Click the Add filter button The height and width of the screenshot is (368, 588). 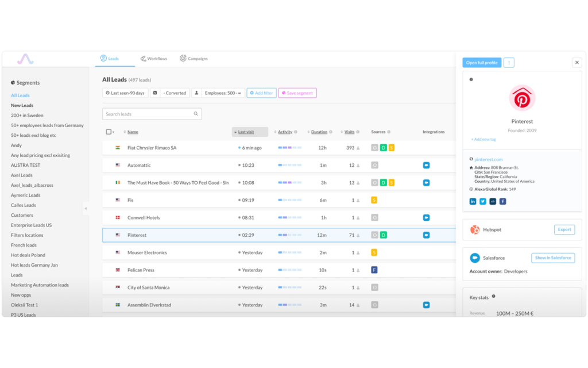pos(261,93)
